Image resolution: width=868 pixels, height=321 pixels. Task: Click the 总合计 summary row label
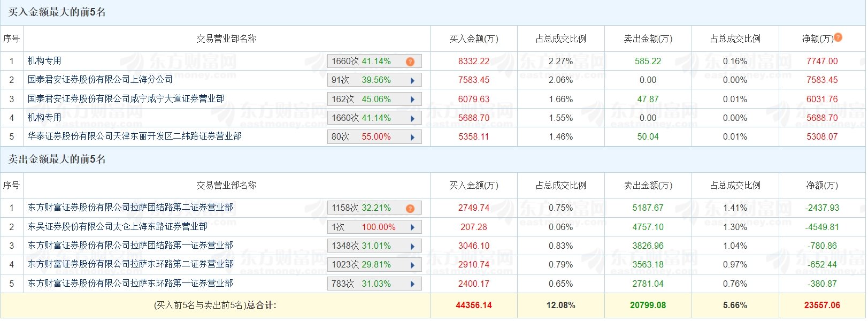215,305
